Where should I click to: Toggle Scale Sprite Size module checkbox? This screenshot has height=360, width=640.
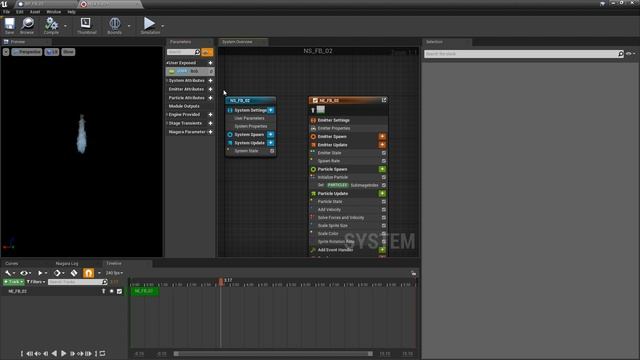(384, 226)
